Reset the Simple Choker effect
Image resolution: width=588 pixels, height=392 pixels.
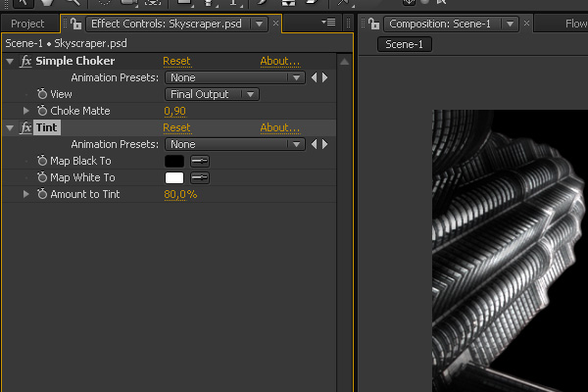click(x=176, y=61)
